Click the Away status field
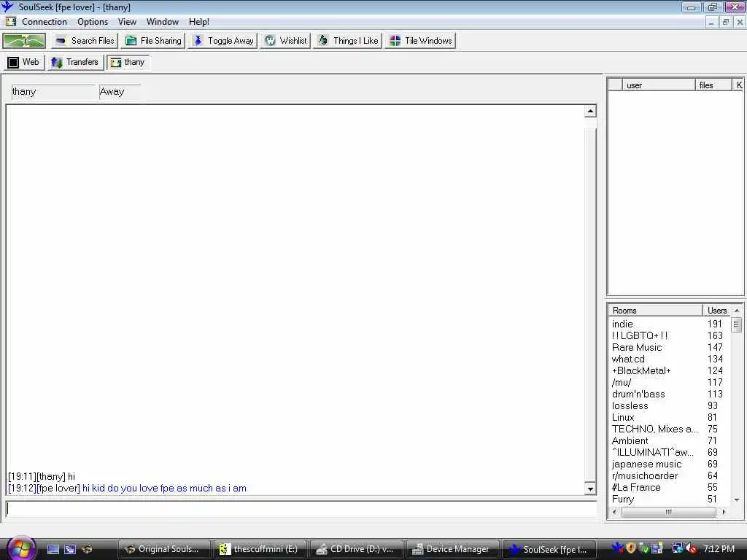 (120, 92)
